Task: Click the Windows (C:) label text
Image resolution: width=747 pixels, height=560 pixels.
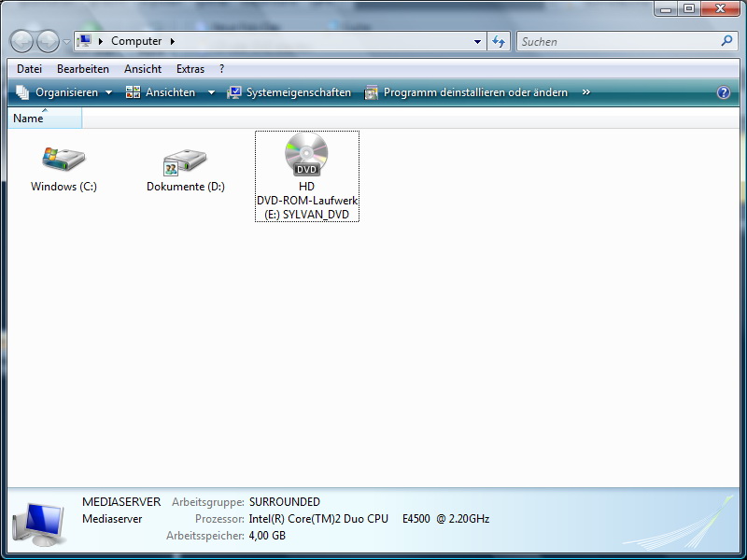Action: click(x=63, y=186)
